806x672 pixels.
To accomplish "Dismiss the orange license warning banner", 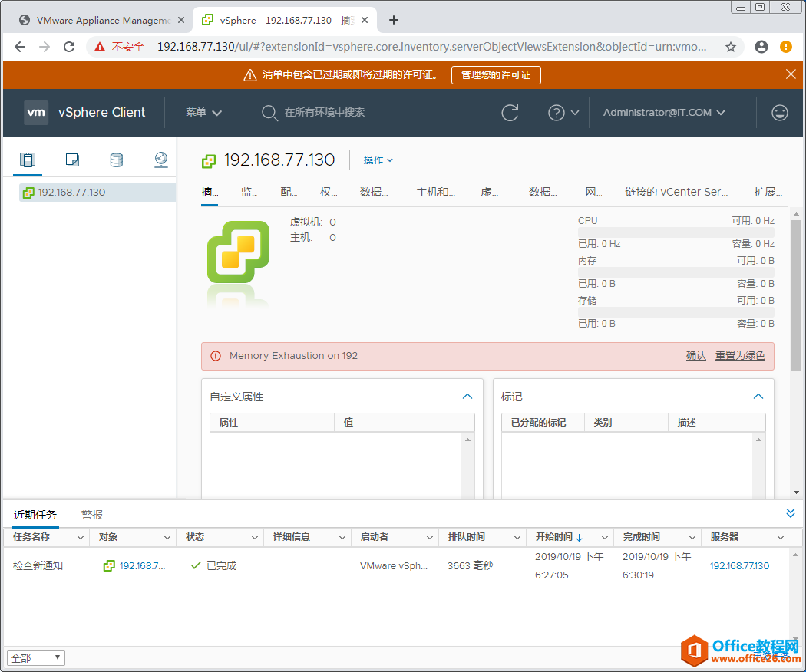I will [x=791, y=74].
